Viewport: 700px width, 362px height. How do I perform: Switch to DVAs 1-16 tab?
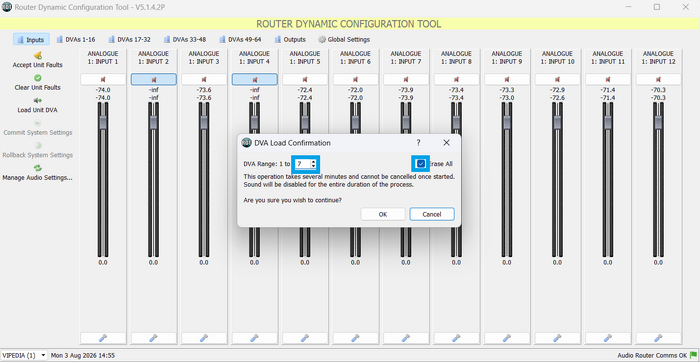[x=76, y=39]
